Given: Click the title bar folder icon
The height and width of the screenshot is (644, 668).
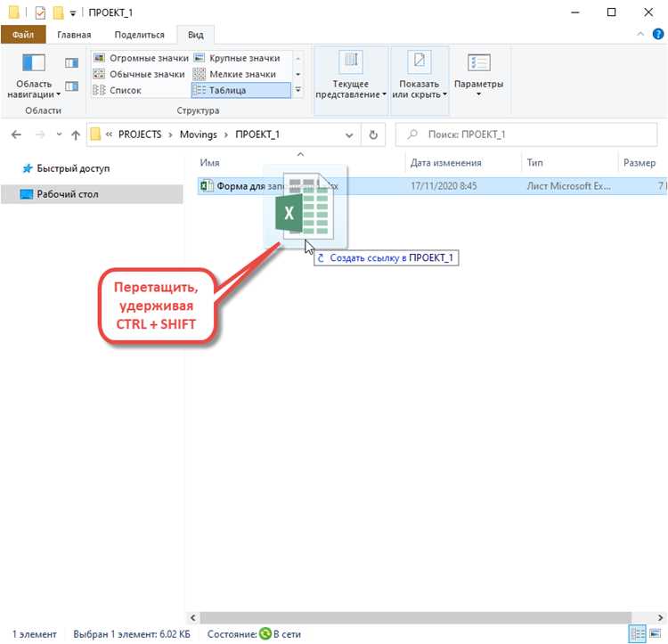Looking at the screenshot, I should click(x=13, y=12).
